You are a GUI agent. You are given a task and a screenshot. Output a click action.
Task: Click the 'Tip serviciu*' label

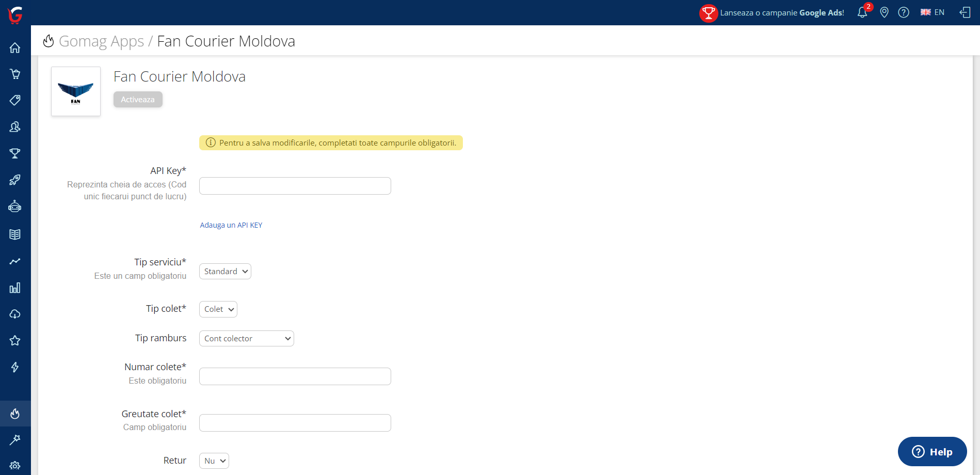(160, 262)
